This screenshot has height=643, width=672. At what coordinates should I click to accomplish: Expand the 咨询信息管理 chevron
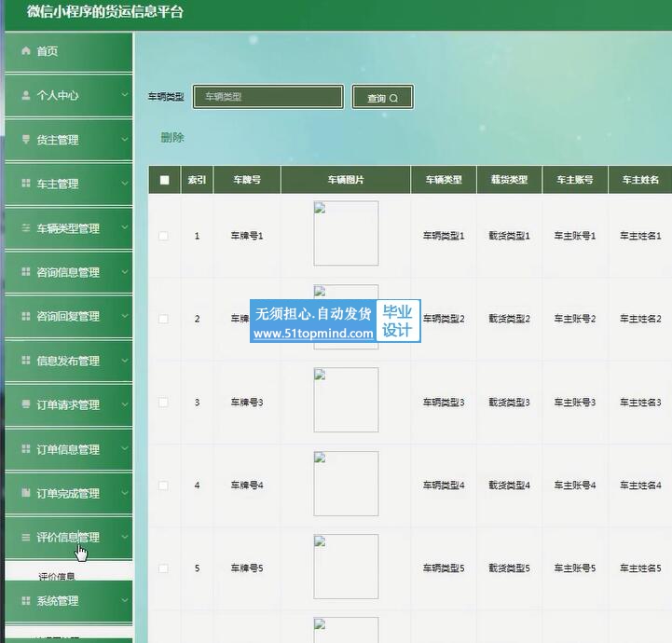click(x=124, y=271)
